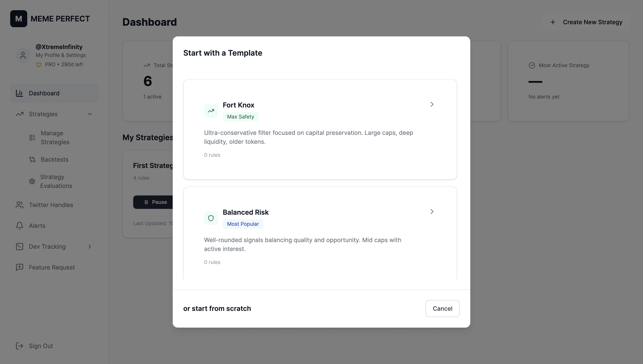Click the Balanced Risk shield icon

pyautogui.click(x=211, y=218)
